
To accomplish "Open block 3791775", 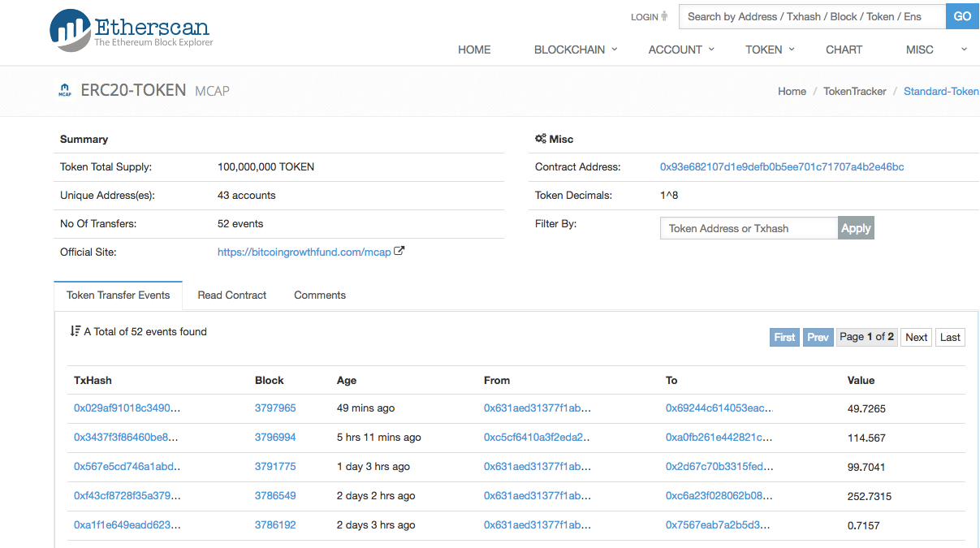I will [x=275, y=467].
